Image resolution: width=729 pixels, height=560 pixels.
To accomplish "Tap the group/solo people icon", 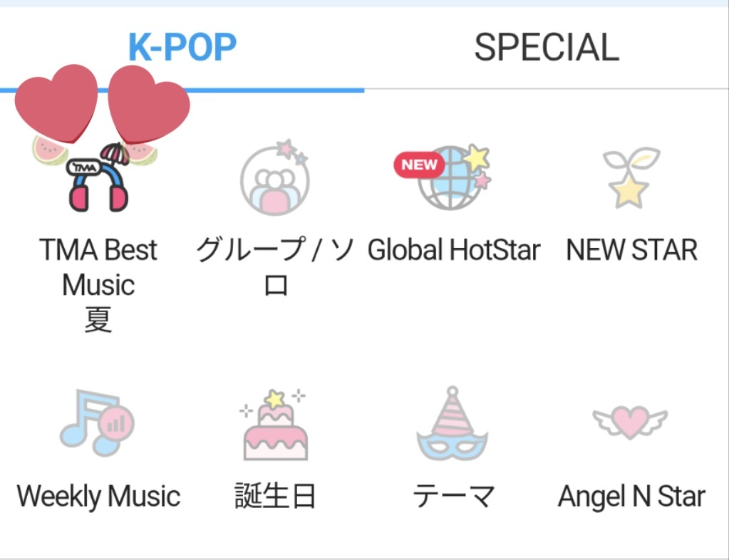I will 275,177.
